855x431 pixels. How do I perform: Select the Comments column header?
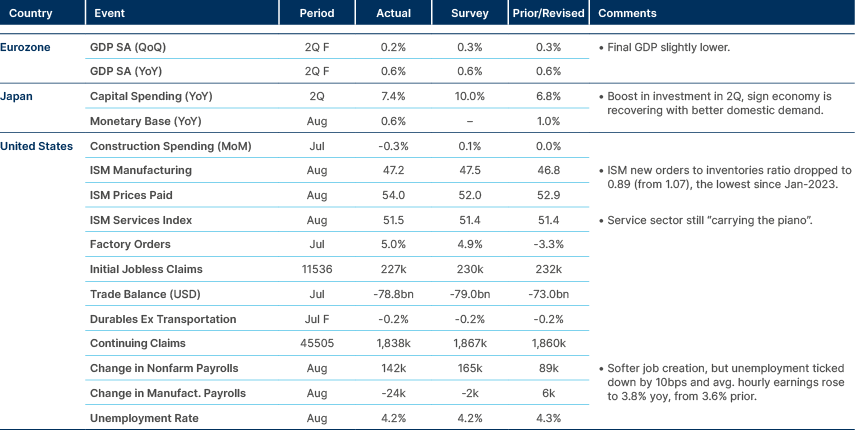[627, 13]
